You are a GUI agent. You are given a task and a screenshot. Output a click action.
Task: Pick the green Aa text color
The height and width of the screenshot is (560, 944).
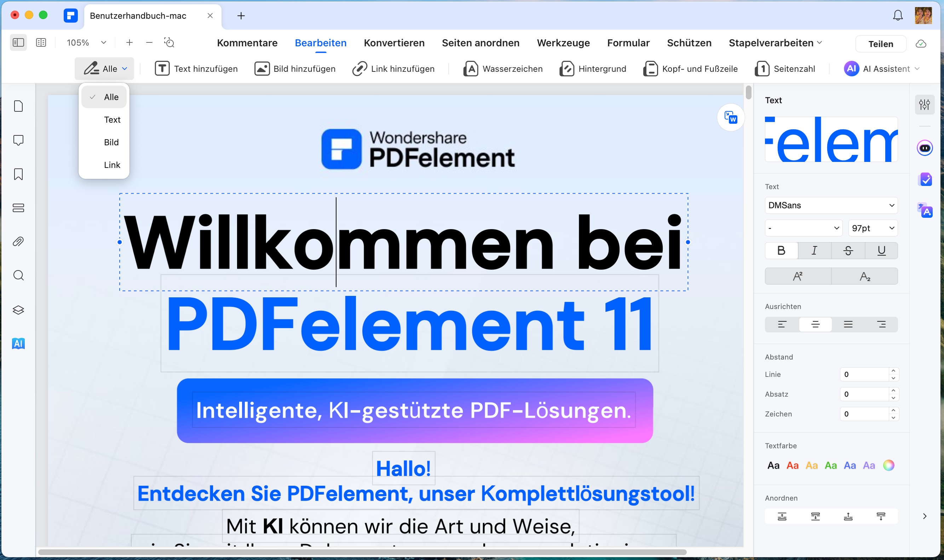[x=830, y=465]
